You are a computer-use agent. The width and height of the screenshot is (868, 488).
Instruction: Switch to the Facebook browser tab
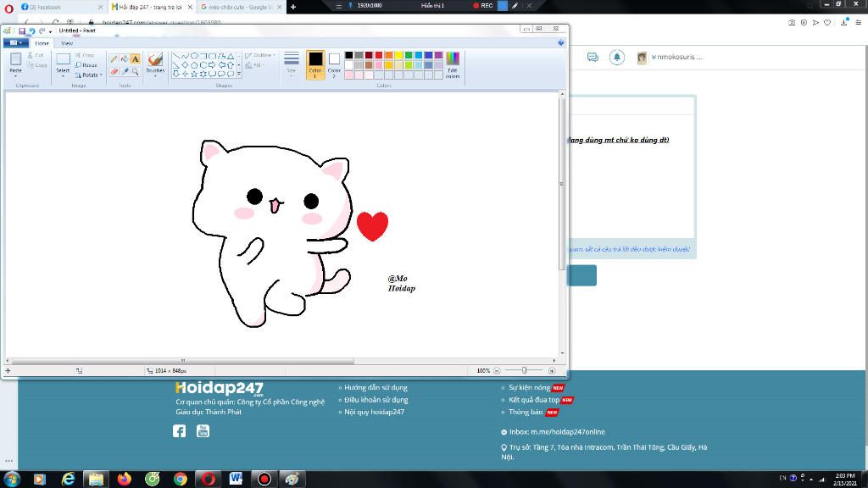pos(61,7)
